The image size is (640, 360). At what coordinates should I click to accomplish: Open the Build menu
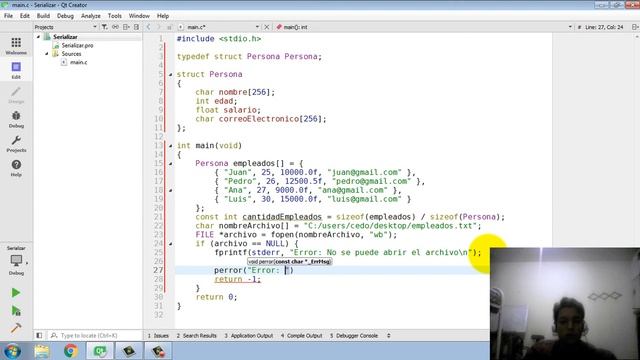pos(43,16)
